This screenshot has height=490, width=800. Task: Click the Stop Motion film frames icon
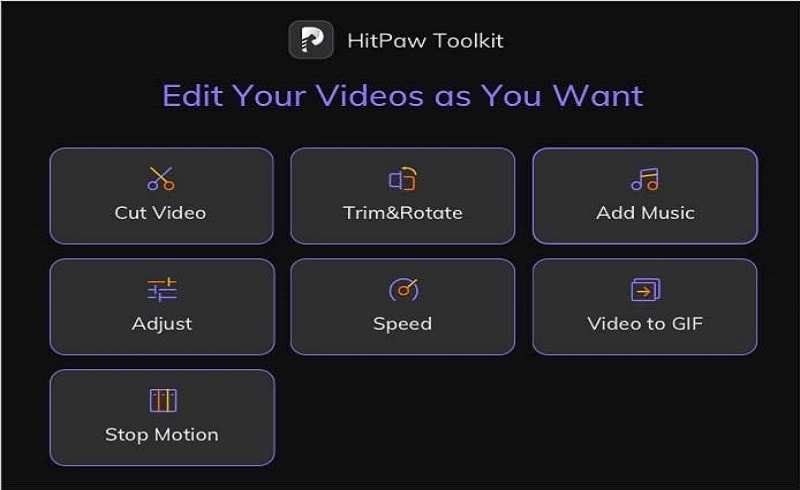(x=163, y=400)
